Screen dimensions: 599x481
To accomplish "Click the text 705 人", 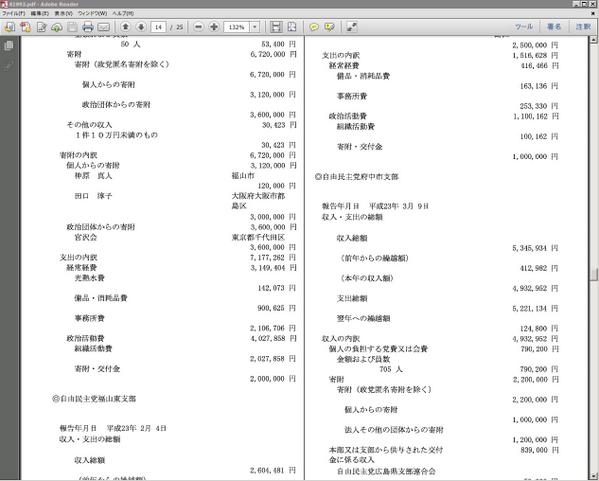I will (391, 369).
